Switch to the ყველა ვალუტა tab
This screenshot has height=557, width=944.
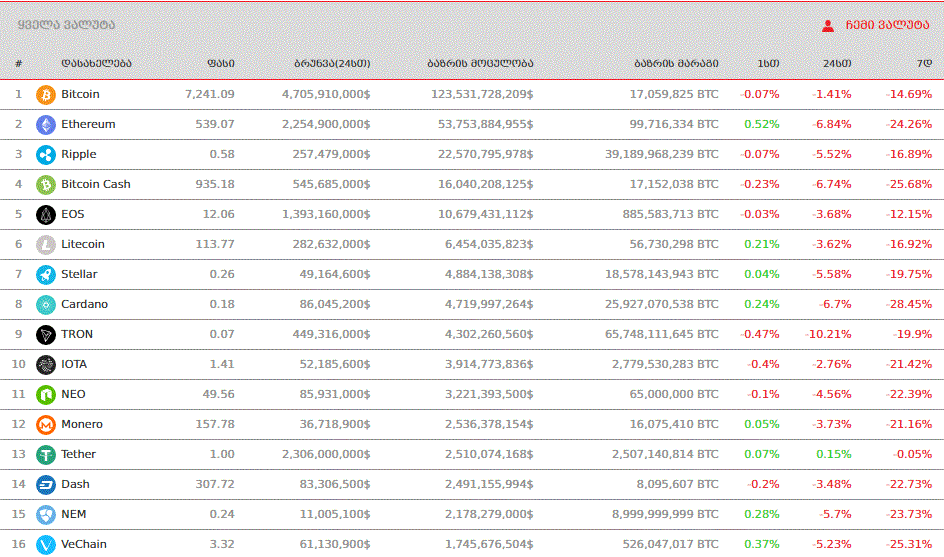point(66,25)
